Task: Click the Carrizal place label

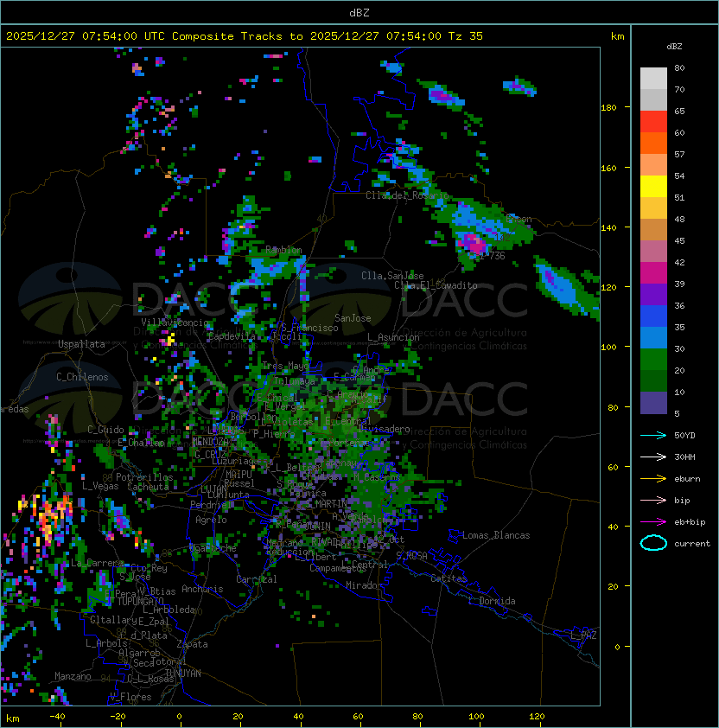Action: click(x=256, y=579)
